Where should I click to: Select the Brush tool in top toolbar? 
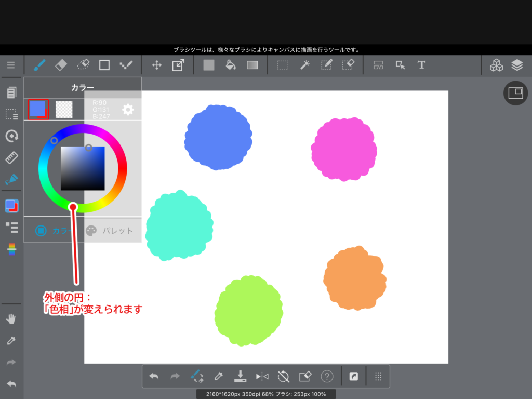(39, 65)
